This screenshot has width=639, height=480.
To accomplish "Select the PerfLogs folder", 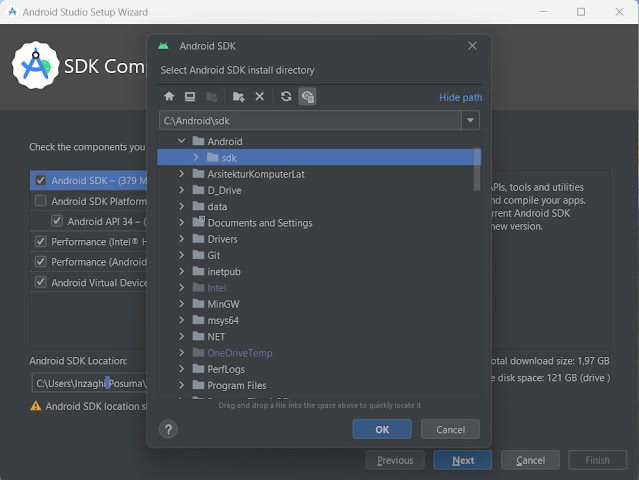I will [226, 369].
